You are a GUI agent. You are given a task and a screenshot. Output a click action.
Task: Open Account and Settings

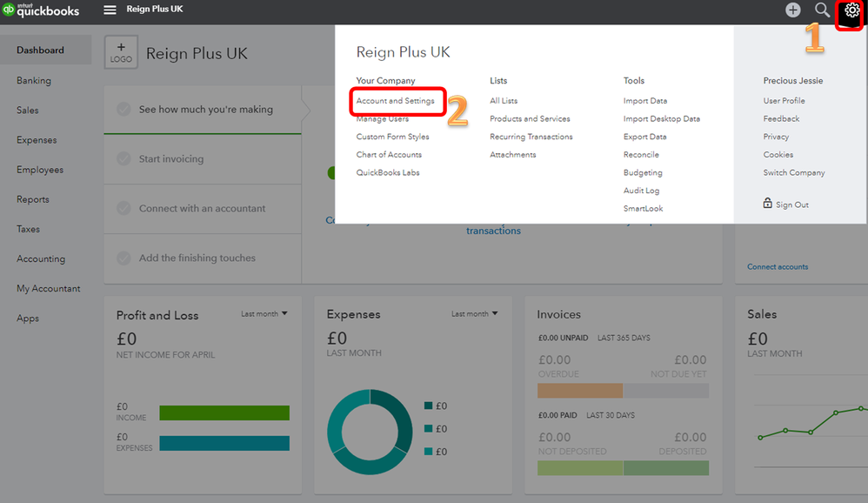(x=395, y=101)
